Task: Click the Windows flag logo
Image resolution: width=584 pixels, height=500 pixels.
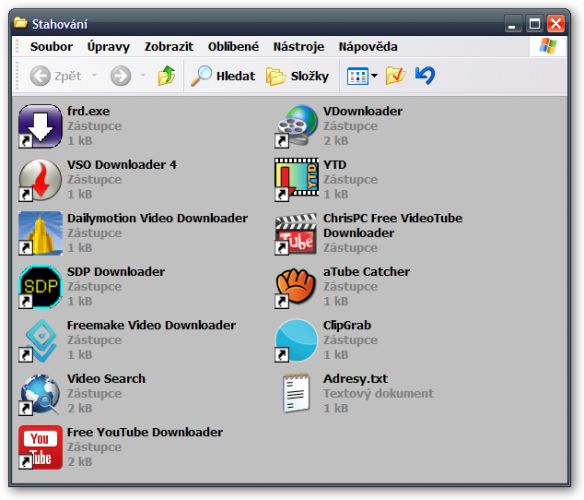Action: pyautogui.click(x=548, y=46)
